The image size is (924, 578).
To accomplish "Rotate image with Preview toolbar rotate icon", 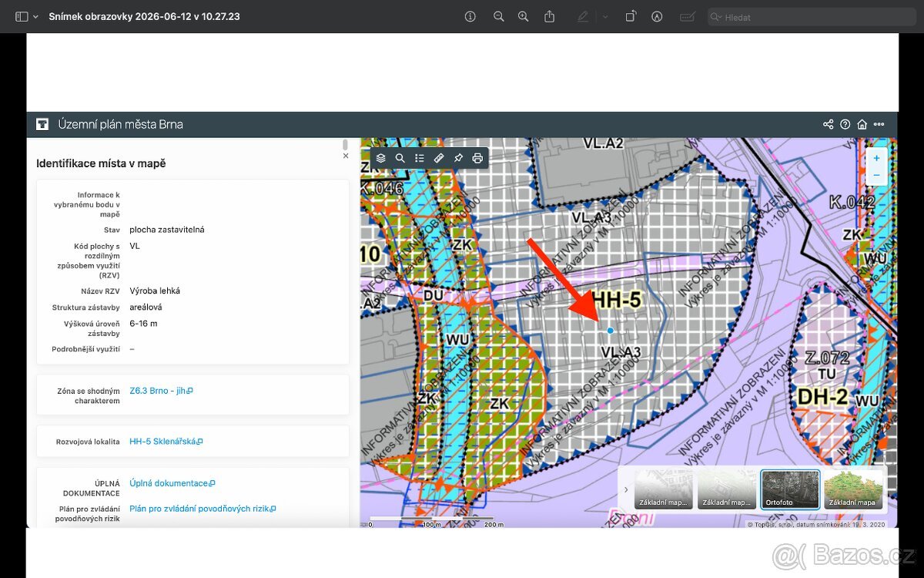I will (631, 16).
